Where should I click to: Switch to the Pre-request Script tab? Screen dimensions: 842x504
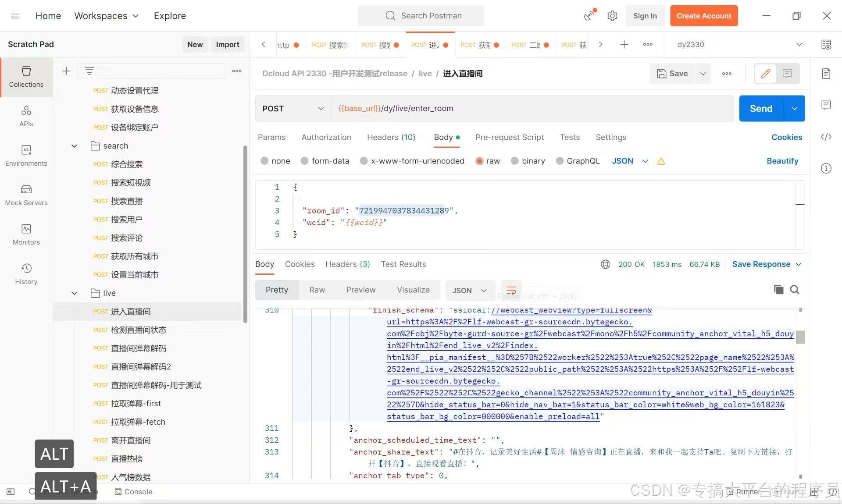click(510, 137)
